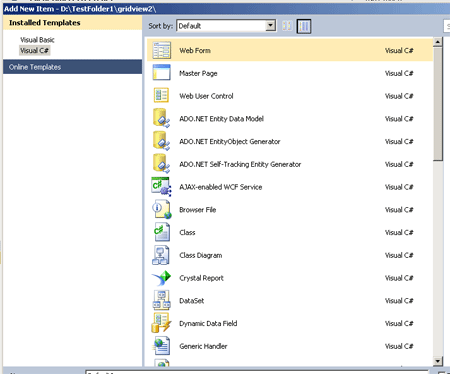
Task: Click the Class Diagram template icon
Action: (161, 255)
